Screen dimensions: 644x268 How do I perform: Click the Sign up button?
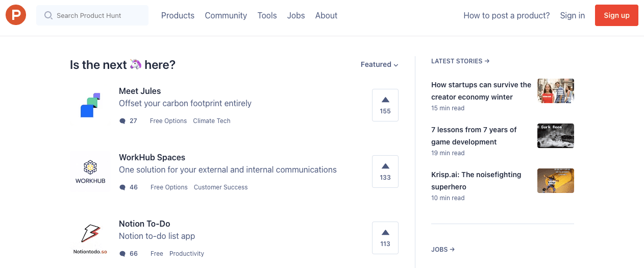616,15
